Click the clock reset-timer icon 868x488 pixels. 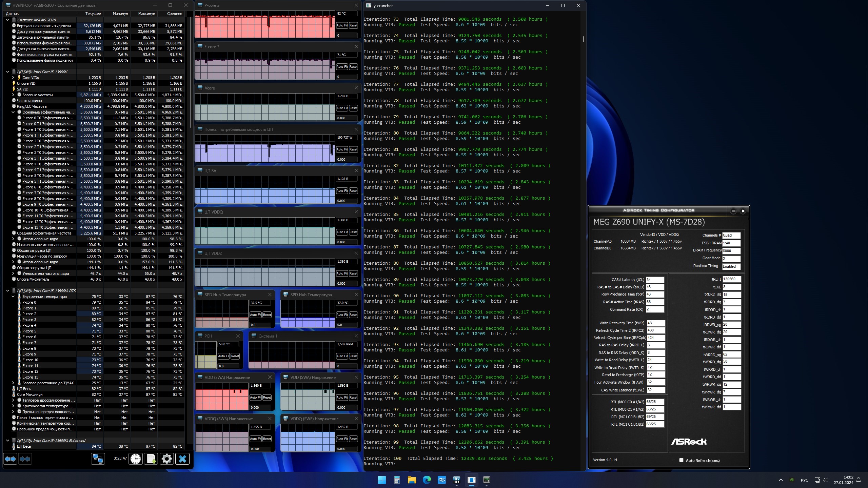click(x=136, y=459)
